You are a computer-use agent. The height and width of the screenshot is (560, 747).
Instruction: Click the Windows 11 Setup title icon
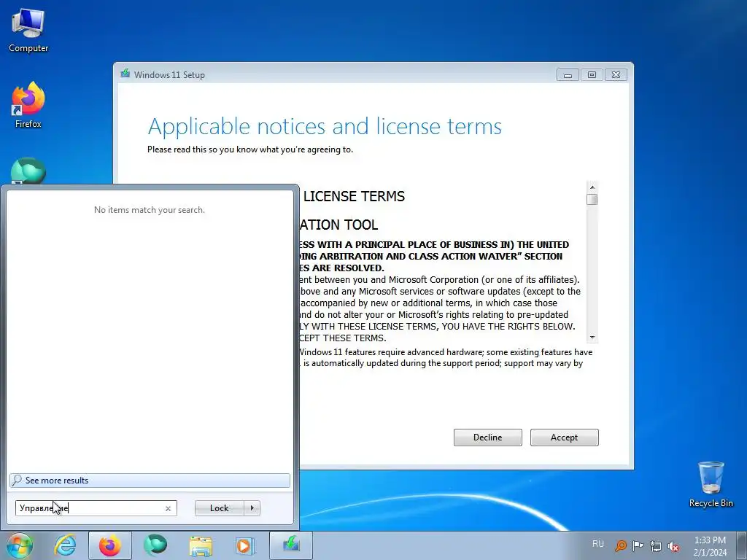point(125,74)
